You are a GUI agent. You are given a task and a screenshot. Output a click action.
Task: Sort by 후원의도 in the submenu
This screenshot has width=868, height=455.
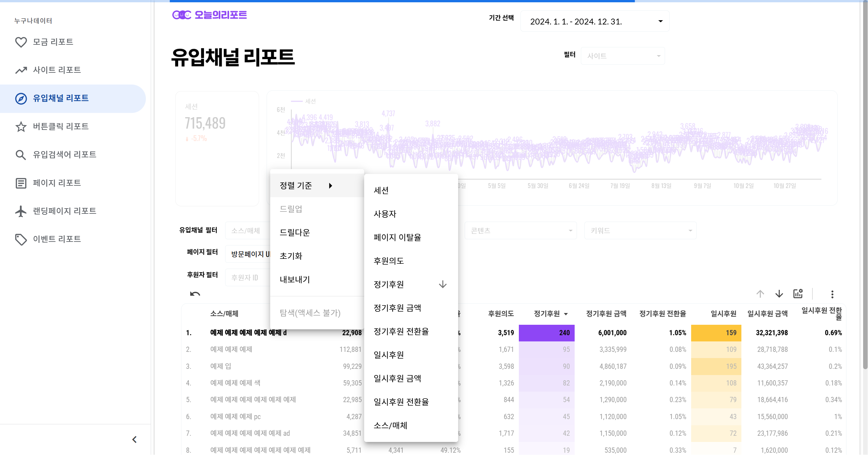(411, 261)
